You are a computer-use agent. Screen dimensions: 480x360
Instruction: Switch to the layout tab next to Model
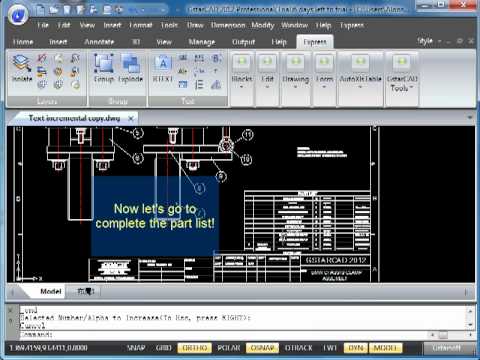click(x=86, y=291)
